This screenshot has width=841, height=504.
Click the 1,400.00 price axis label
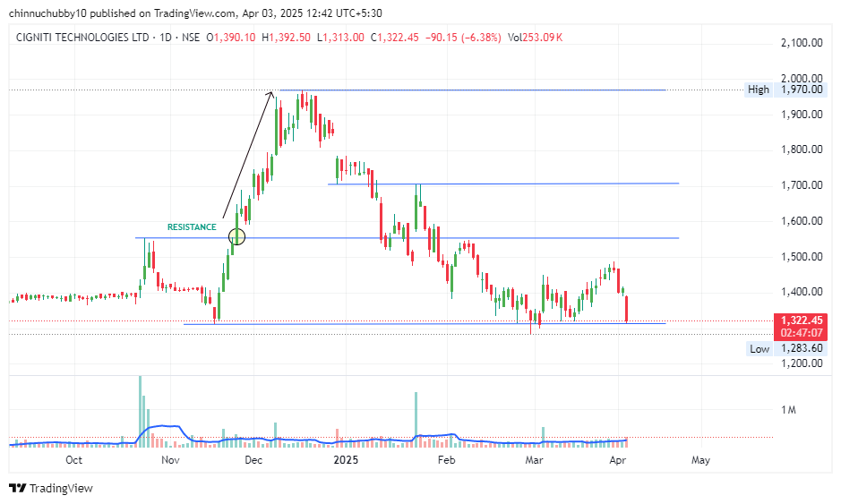tap(802, 292)
